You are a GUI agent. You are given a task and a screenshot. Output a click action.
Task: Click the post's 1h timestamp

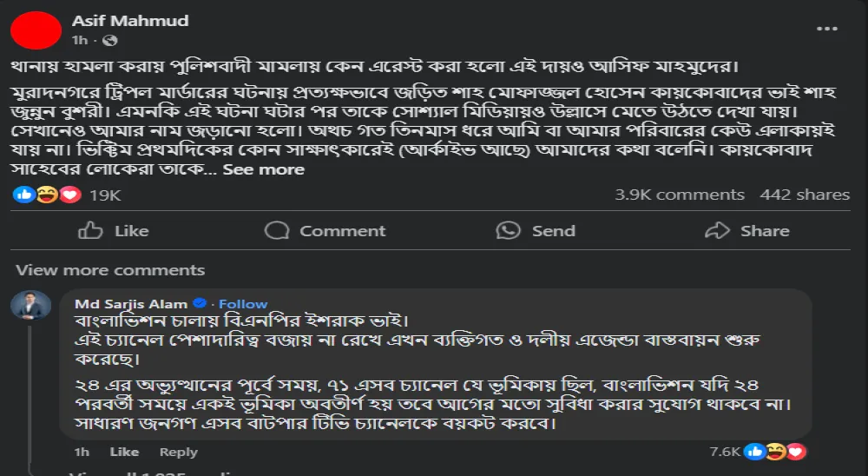[78, 41]
